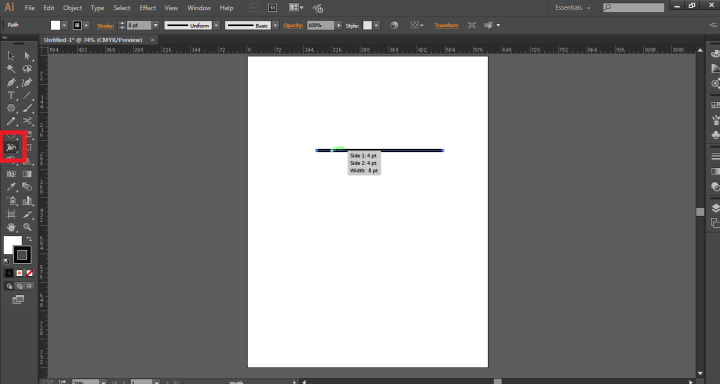Select the Slice tool
The image size is (720, 384).
[28, 214]
